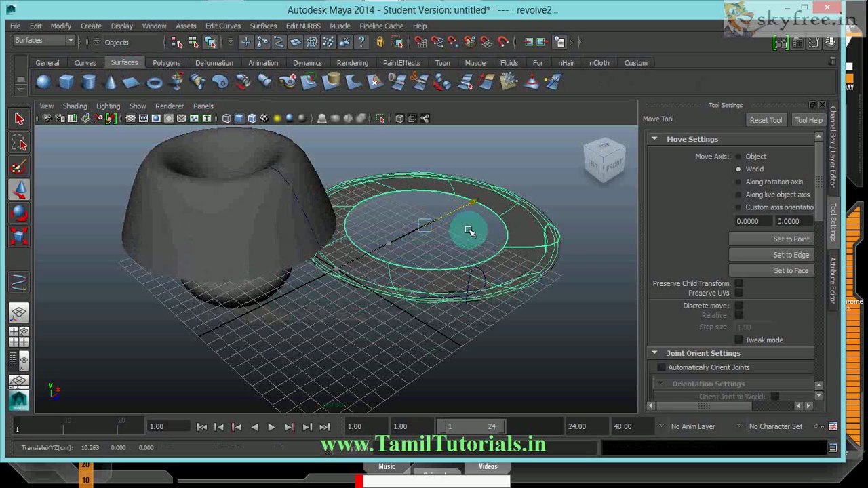Click the Set to Face button

pos(772,270)
